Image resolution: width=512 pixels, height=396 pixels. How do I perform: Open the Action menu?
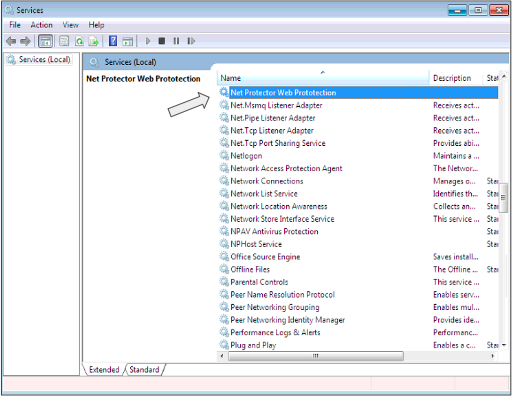click(x=41, y=25)
